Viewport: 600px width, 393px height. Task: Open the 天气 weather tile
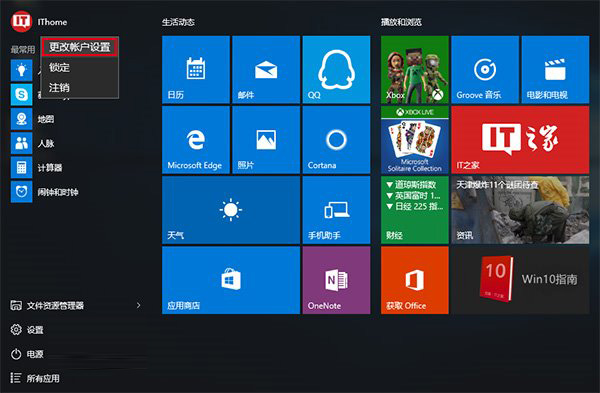point(231,210)
